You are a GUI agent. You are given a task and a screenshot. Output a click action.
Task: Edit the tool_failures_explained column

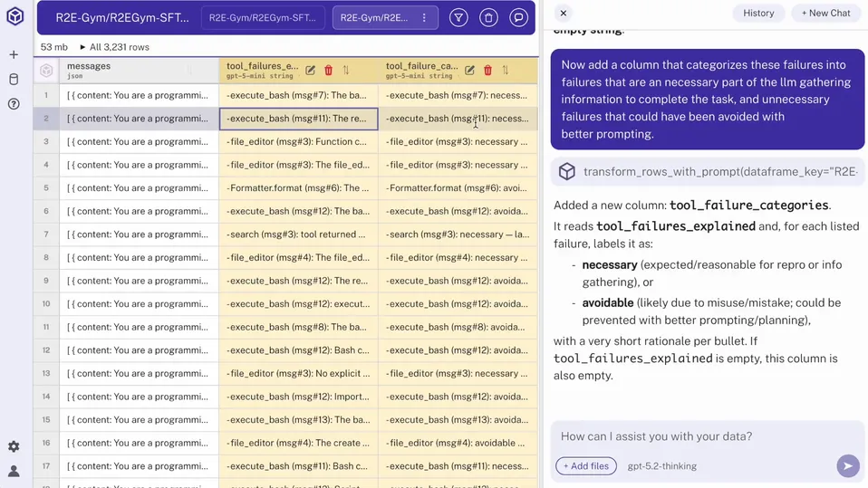311,71
